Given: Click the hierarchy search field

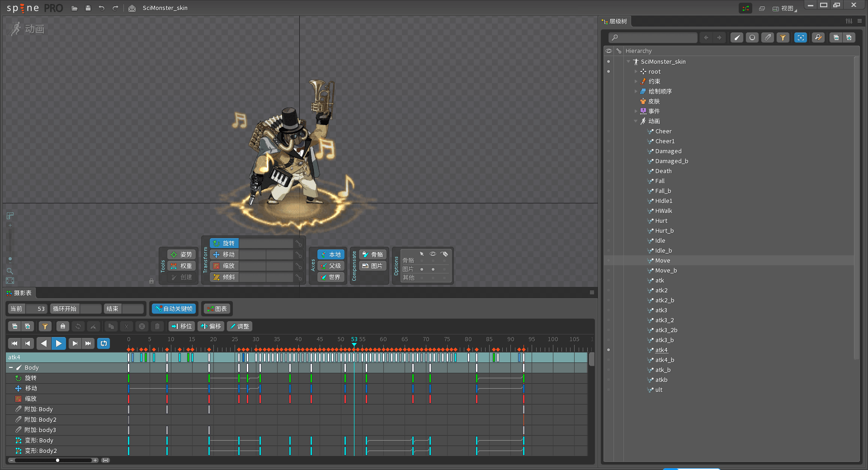Looking at the screenshot, I should click(x=653, y=38).
